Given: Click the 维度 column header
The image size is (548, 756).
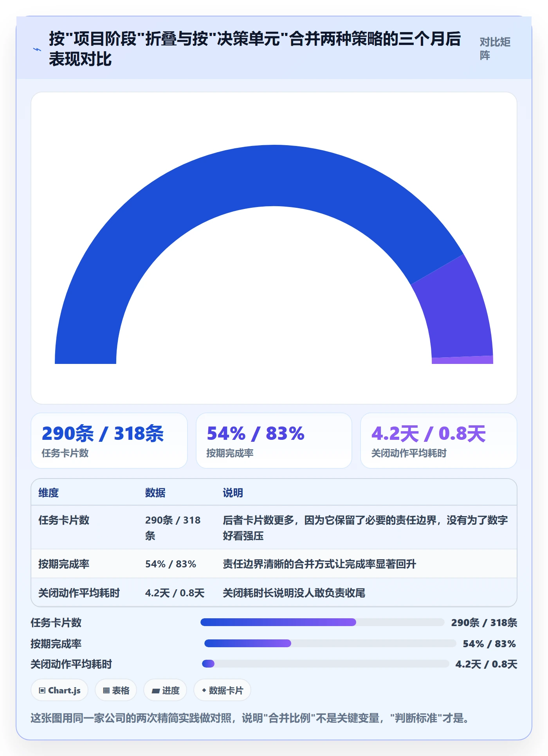Looking at the screenshot, I should tap(49, 493).
